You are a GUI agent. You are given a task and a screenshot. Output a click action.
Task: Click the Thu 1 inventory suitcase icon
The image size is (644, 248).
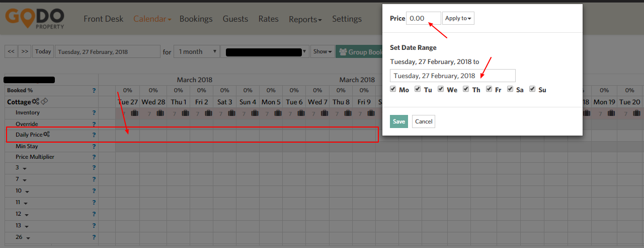(x=185, y=113)
